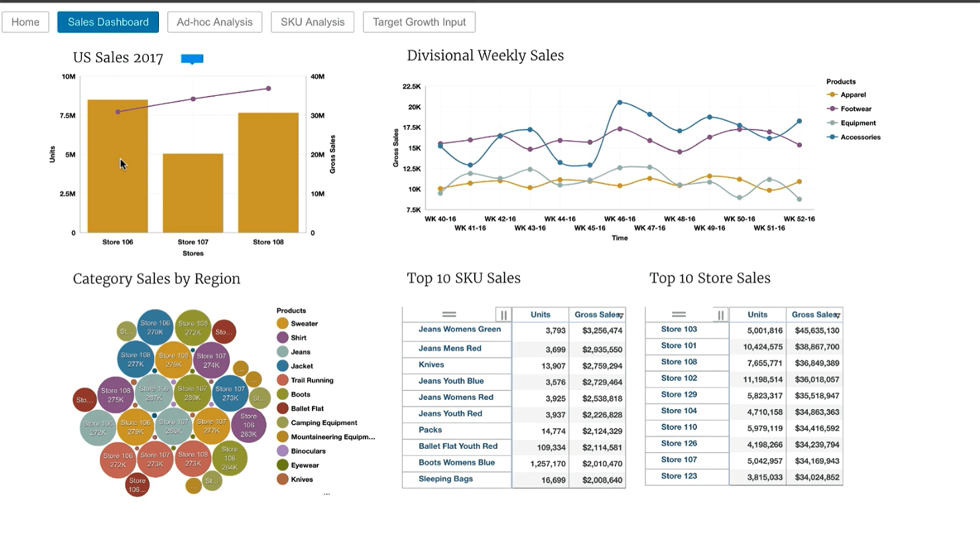
Task: Open Store 103 row in Store Sales
Action: coord(687,330)
